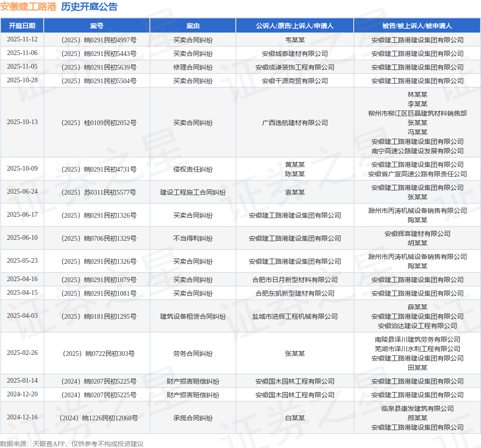Viewport: 481px width, 448px height.
Task: Click plaintiff 广西逸航建材有限公司
Action: point(295,123)
